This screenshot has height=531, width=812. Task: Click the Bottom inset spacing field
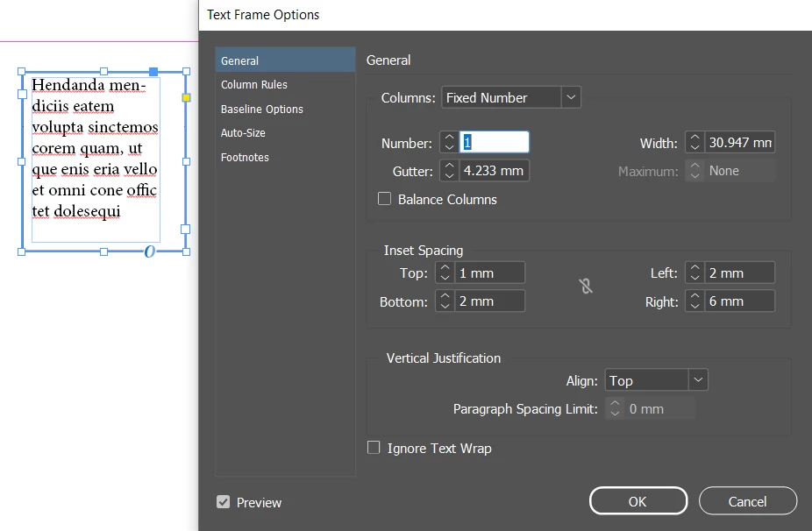tap(489, 301)
